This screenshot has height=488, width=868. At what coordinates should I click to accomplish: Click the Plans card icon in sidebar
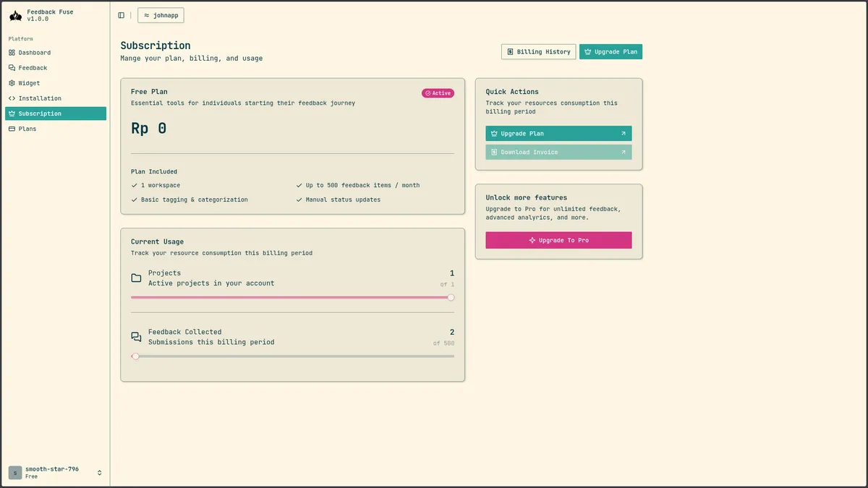coord(12,129)
